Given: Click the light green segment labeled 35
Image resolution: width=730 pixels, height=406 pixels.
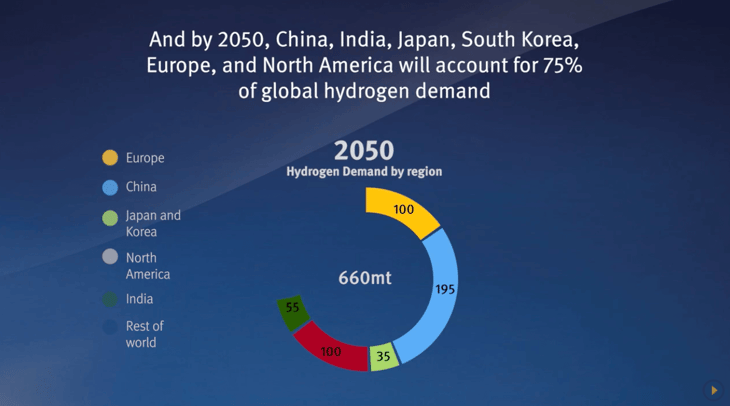Looking at the screenshot, I should point(384,357).
